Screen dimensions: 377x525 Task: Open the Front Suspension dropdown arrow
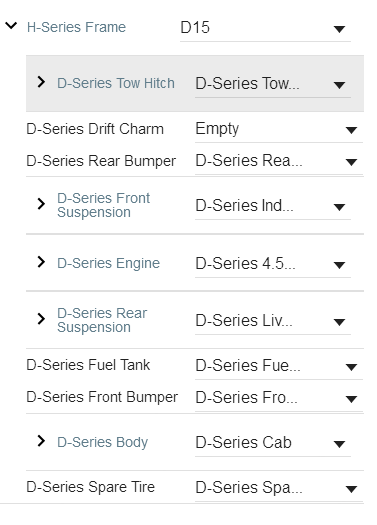click(x=339, y=207)
